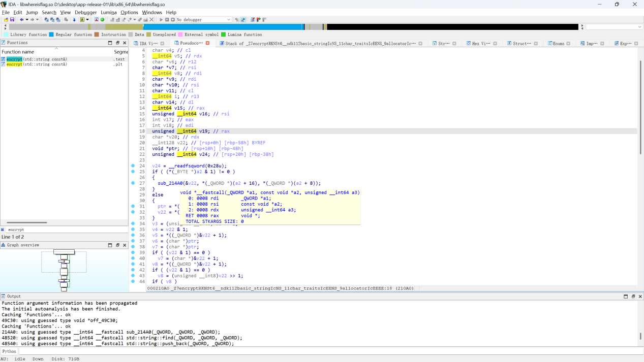The width and height of the screenshot is (644, 362).
Task: Switch to the Hex View tab
Action: pyautogui.click(x=481, y=44)
